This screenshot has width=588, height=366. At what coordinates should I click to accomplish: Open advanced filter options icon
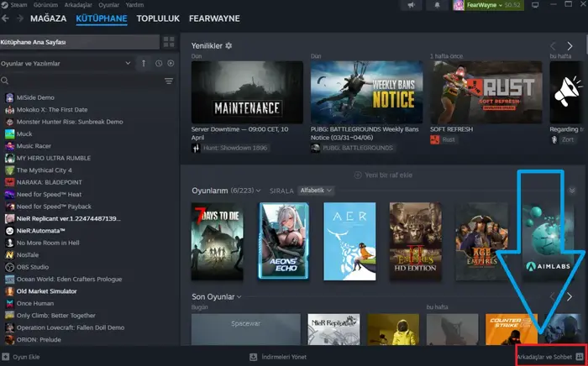[169, 81]
